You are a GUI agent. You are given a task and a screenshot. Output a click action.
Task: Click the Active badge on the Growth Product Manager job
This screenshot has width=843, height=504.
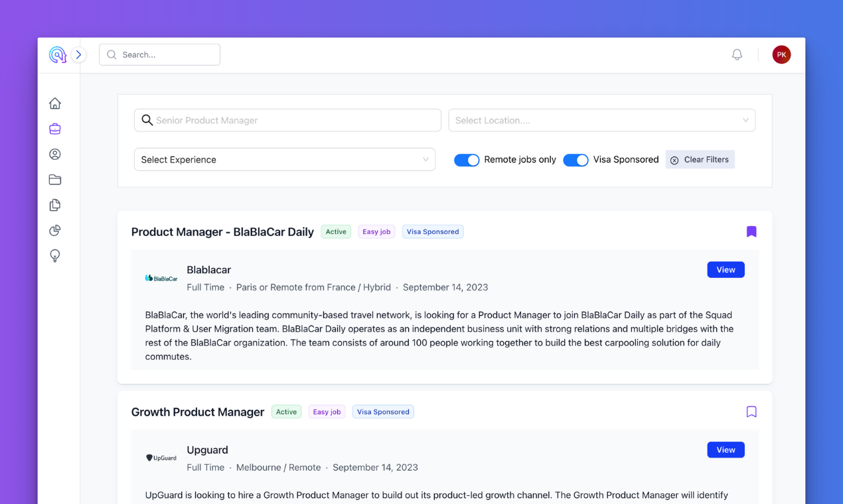pyautogui.click(x=286, y=412)
